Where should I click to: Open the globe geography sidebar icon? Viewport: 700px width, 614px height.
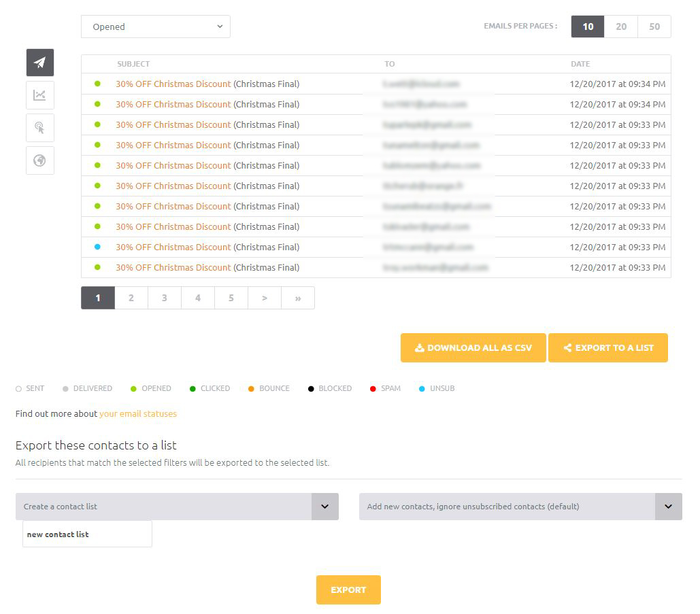coord(39,160)
